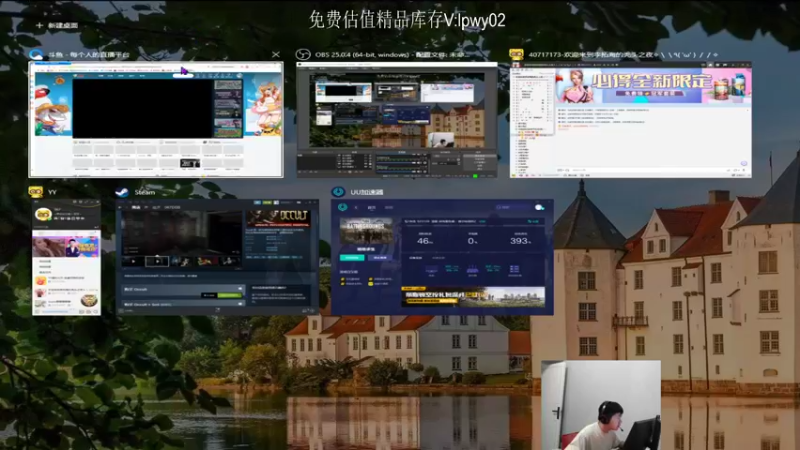This screenshot has width=800, height=450.
Task: Click the YY icon beside title 40717173
Action: pos(516,54)
